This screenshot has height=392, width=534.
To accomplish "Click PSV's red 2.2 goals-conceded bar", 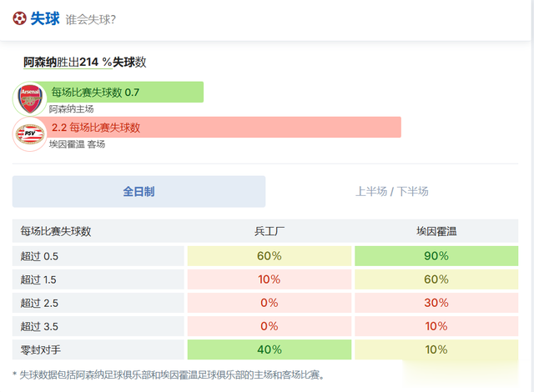I will [225, 127].
